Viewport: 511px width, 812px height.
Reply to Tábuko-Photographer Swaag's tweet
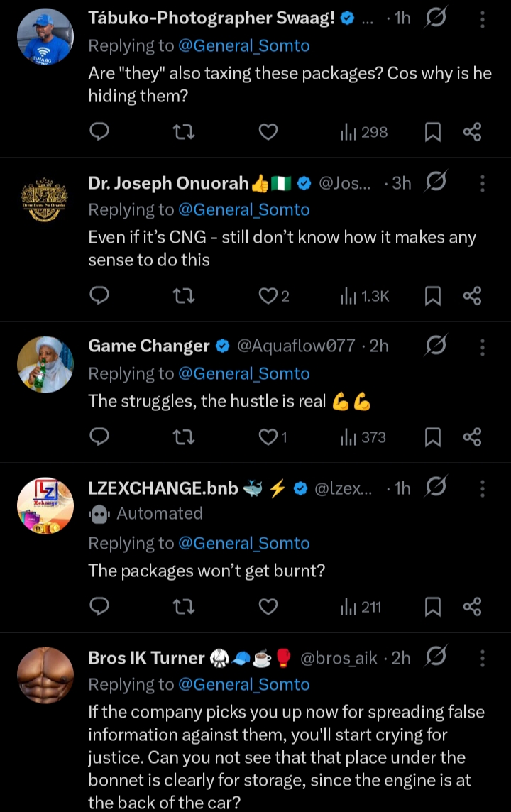coord(100,131)
